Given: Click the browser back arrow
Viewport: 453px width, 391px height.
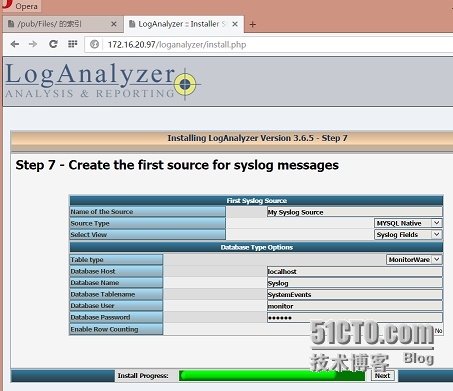Looking at the screenshot, I should click(x=15, y=44).
